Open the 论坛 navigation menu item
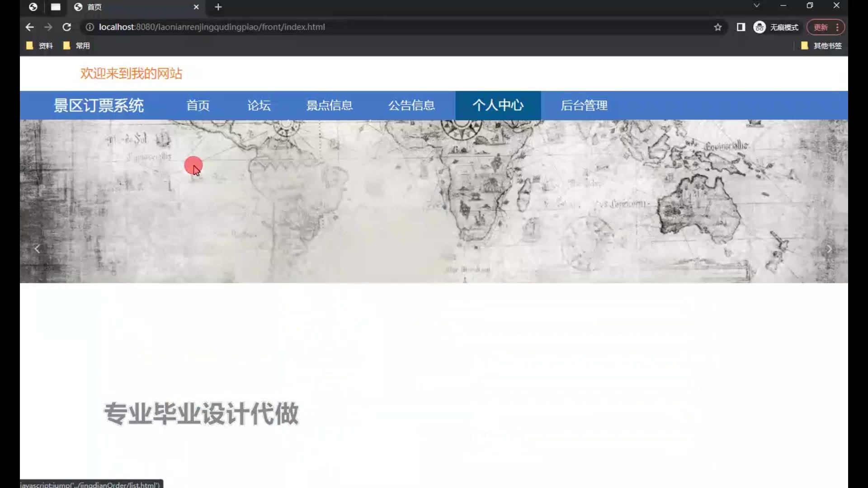This screenshot has height=488, width=868. coord(259,105)
